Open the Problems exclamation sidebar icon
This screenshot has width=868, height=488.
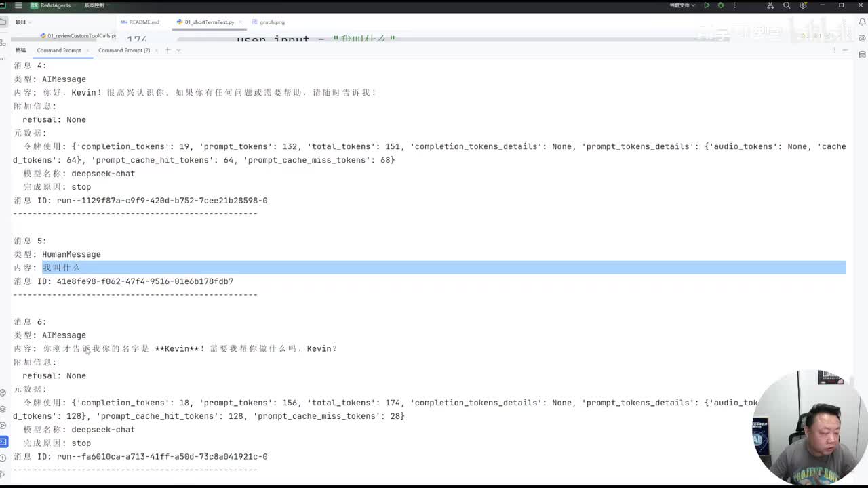(3, 458)
